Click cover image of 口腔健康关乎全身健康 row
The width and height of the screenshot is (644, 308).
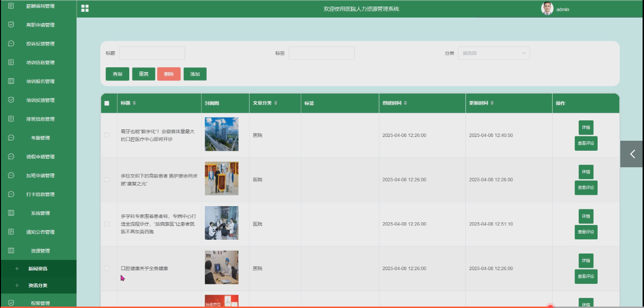(222, 267)
